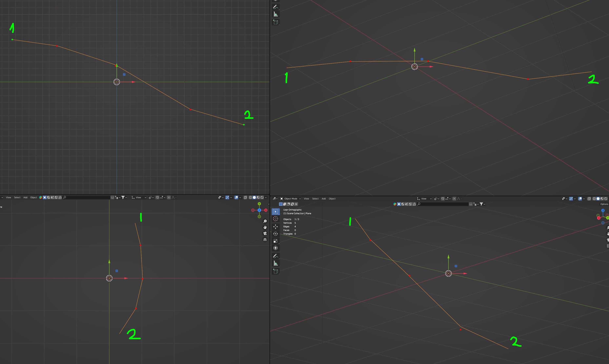609x364 pixels.
Task: Switch to wireframe shading in lower-left viewport
Action: pyautogui.click(x=250, y=197)
